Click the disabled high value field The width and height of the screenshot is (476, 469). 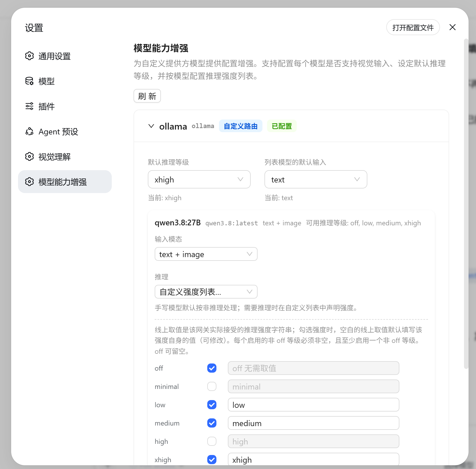[314, 441]
